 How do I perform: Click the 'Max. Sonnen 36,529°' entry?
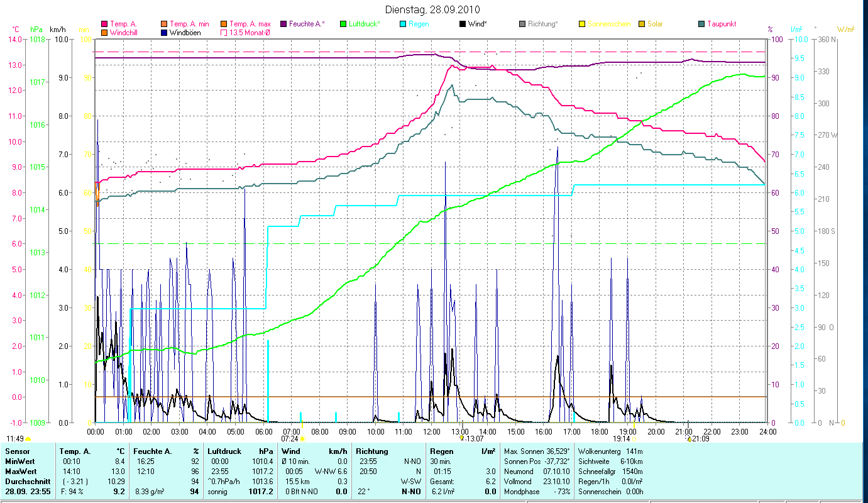537,451
